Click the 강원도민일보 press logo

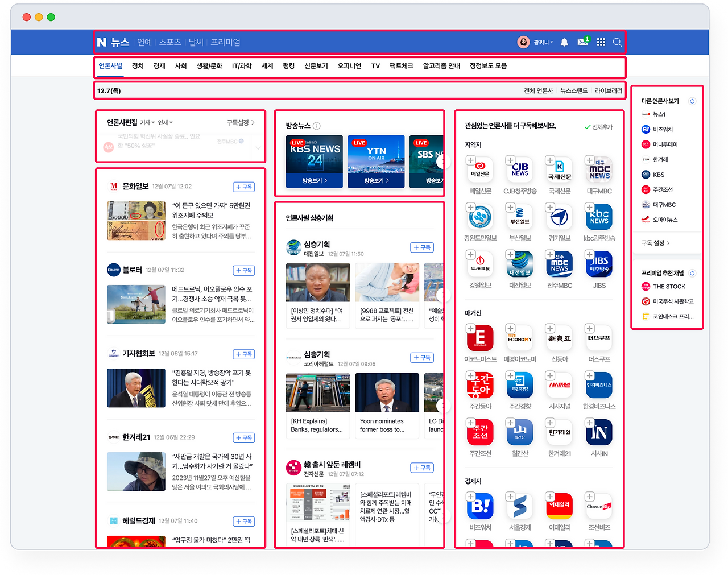point(481,217)
